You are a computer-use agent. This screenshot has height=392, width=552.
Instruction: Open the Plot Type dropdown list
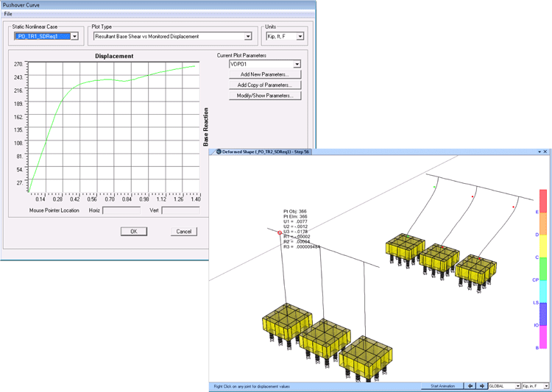coord(248,36)
